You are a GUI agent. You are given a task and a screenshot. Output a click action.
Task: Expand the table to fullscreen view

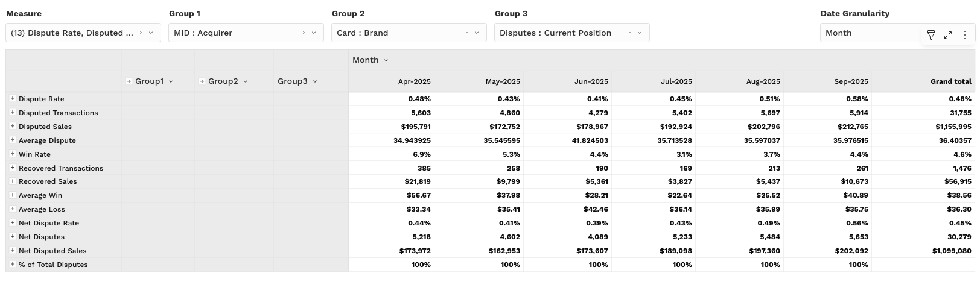948,35
